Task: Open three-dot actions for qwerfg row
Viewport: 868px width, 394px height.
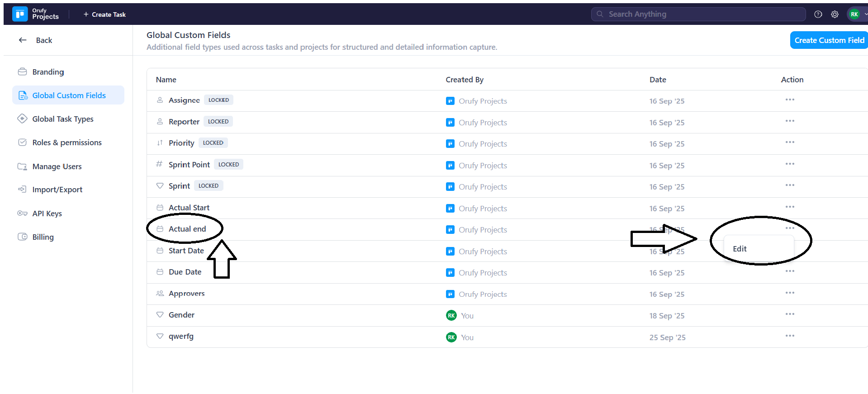Action: tap(790, 336)
